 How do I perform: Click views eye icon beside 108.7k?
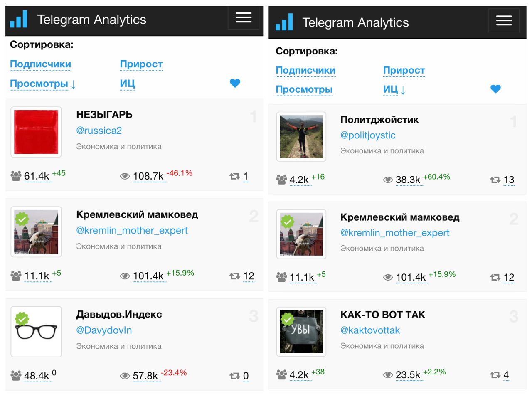(125, 176)
